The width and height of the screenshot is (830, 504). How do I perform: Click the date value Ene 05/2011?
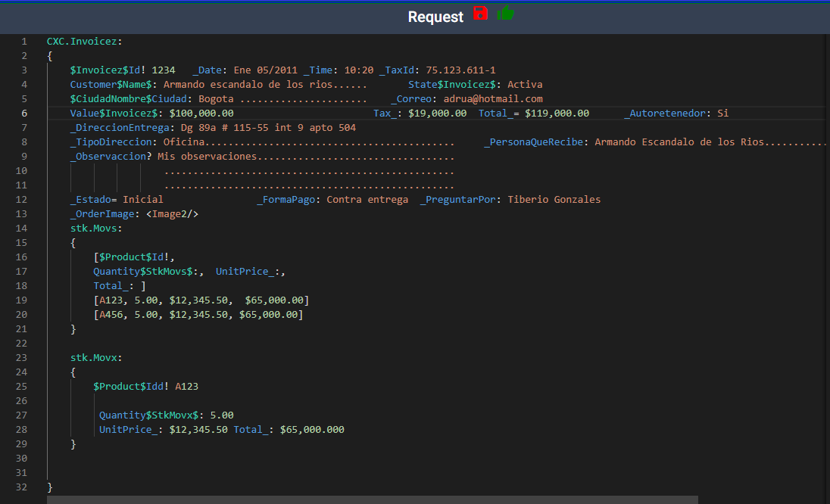pos(265,70)
